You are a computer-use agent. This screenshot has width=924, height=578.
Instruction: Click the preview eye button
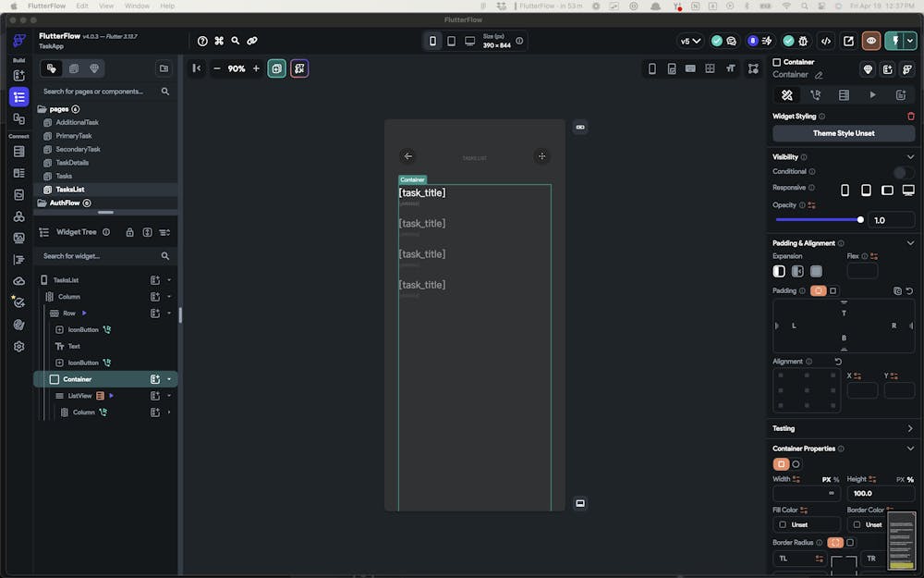tap(870, 41)
